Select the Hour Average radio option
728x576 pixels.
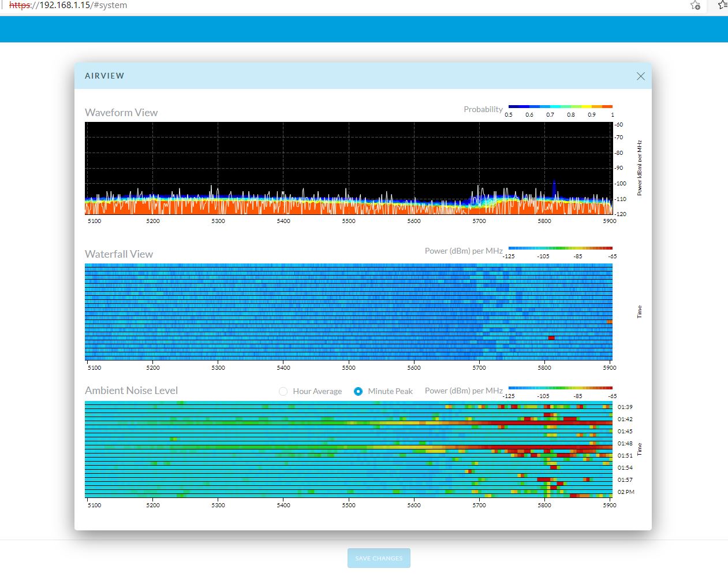(283, 391)
